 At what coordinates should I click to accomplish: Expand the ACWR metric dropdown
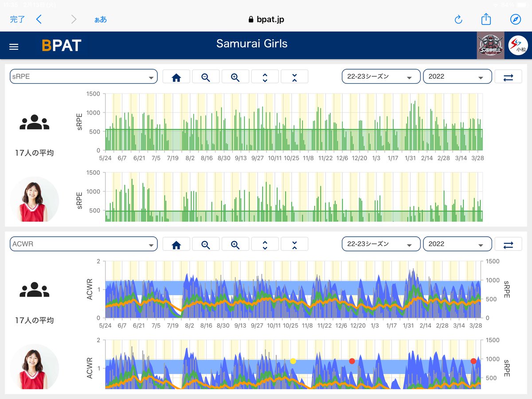pyautogui.click(x=84, y=244)
